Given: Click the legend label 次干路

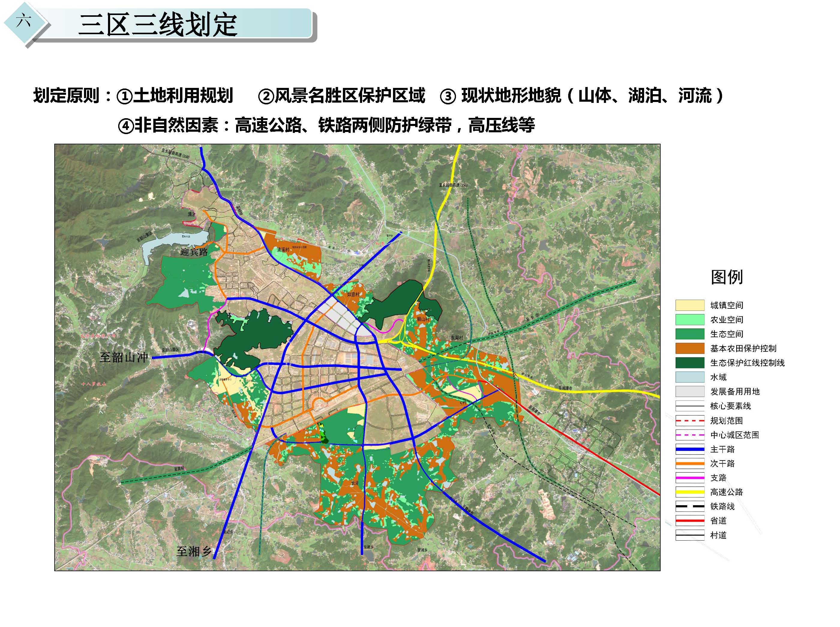Looking at the screenshot, I should 722,463.
